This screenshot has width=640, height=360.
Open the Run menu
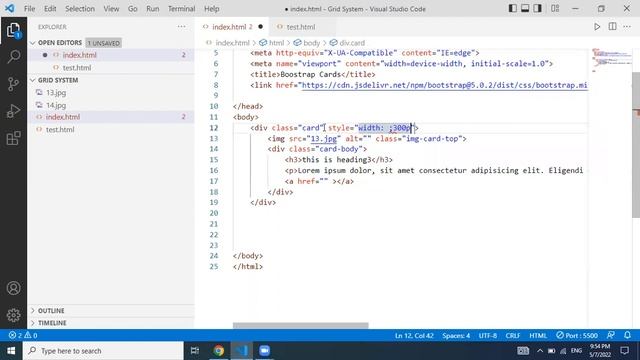tap(153, 9)
